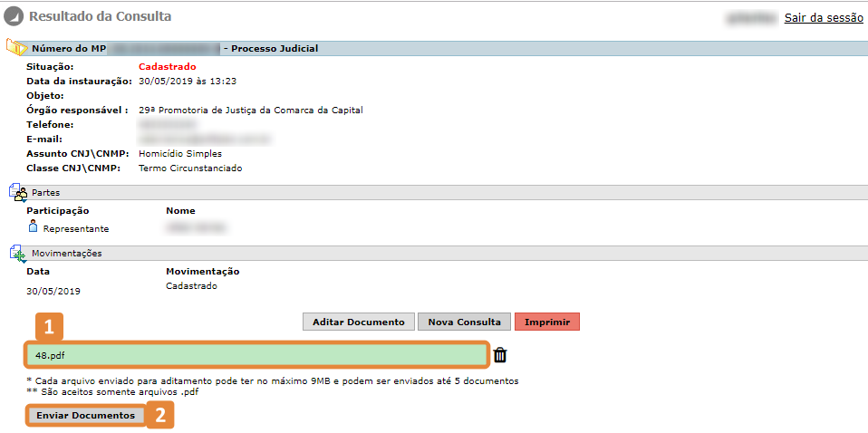Click the Nova Consulta button
This screenshot has height=433, width=868.
point(464,322)
